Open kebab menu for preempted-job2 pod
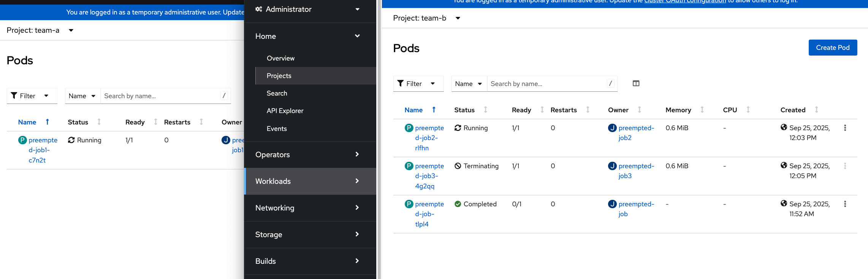The width and height of the screenshot is (868, 279). click(845, 128)
